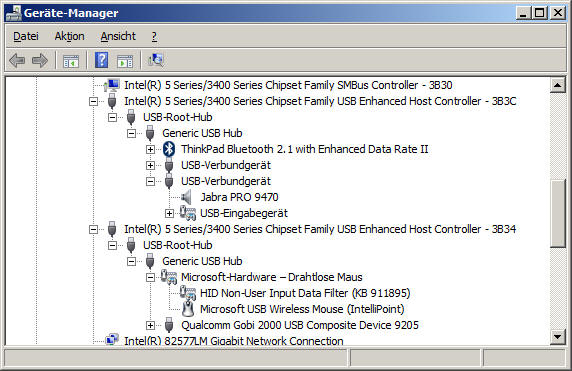Select ThinkPad Bluetooth 2.1 with Enhanced Data Rate II
Image resolution: width=572 pixels, height=371 pixels.
point(305,149)
